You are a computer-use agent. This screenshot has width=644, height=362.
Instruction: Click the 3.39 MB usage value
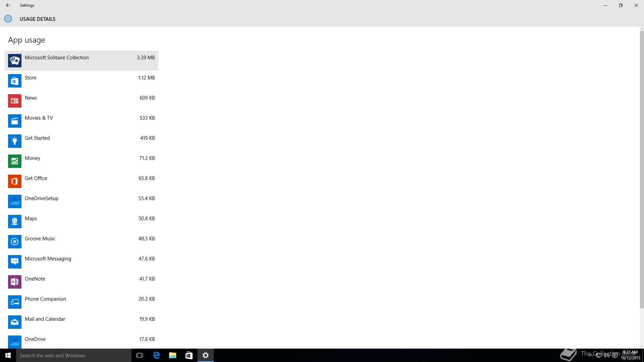click(x=146, y=58)
